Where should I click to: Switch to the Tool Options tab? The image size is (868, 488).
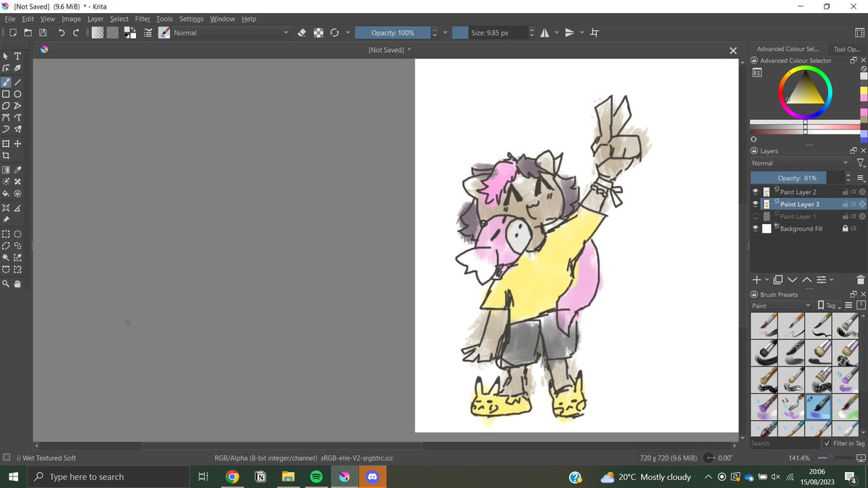[x=847, y=49]
